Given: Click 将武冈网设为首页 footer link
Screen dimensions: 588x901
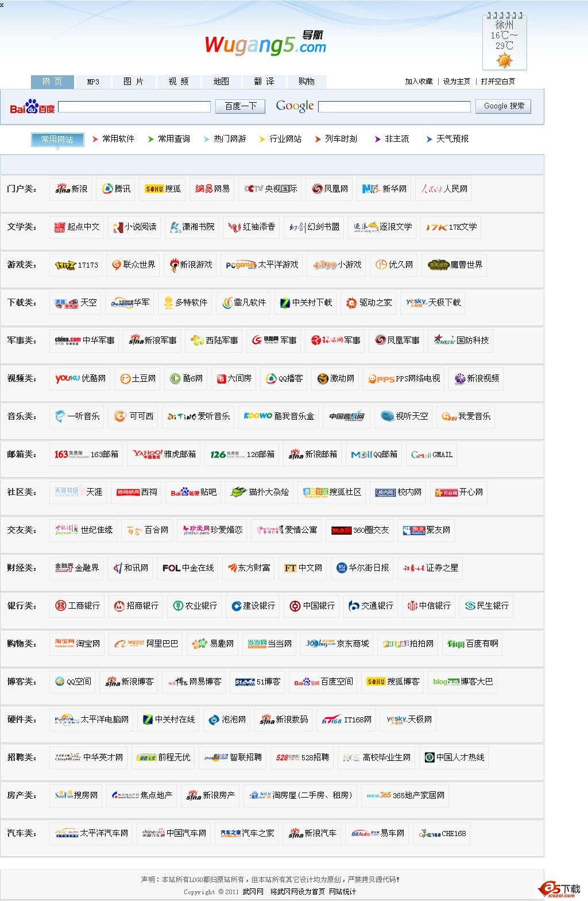Looking at the screenshot, I should (x=297, y=892).
